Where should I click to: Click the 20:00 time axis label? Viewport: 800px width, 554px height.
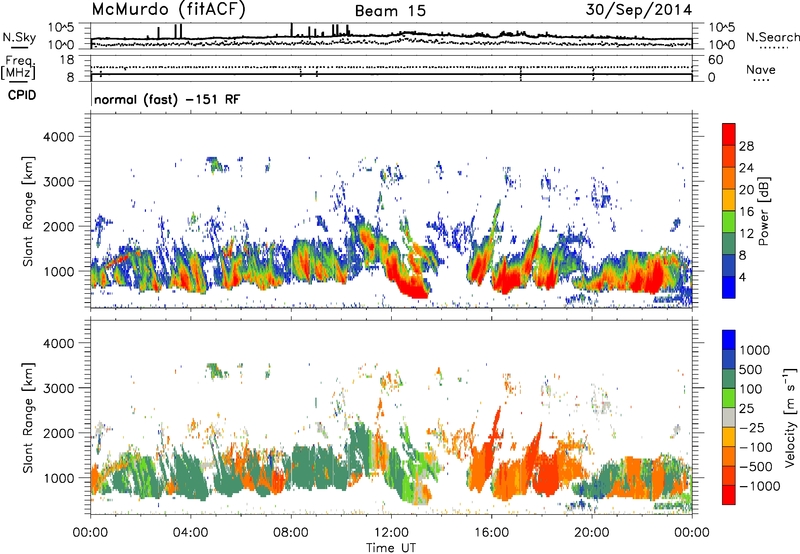pyautogui.click(x=592, y=533)
